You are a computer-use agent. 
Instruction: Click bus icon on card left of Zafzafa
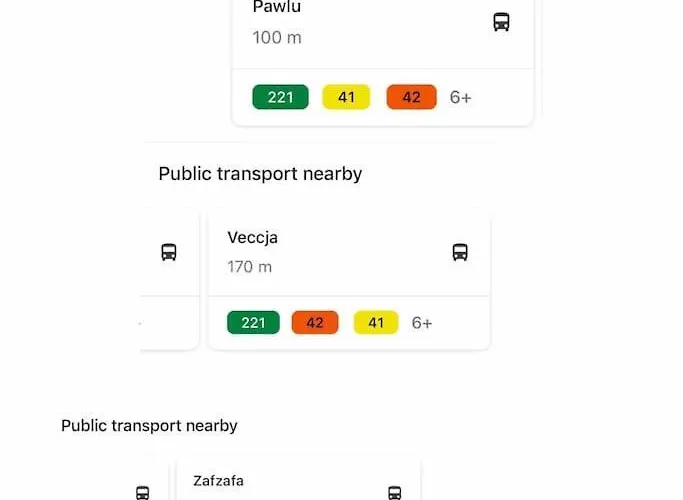[x=143, y=492]
